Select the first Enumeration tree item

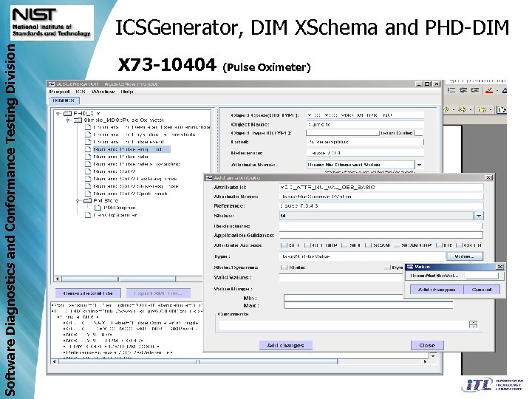coord(151,127)
